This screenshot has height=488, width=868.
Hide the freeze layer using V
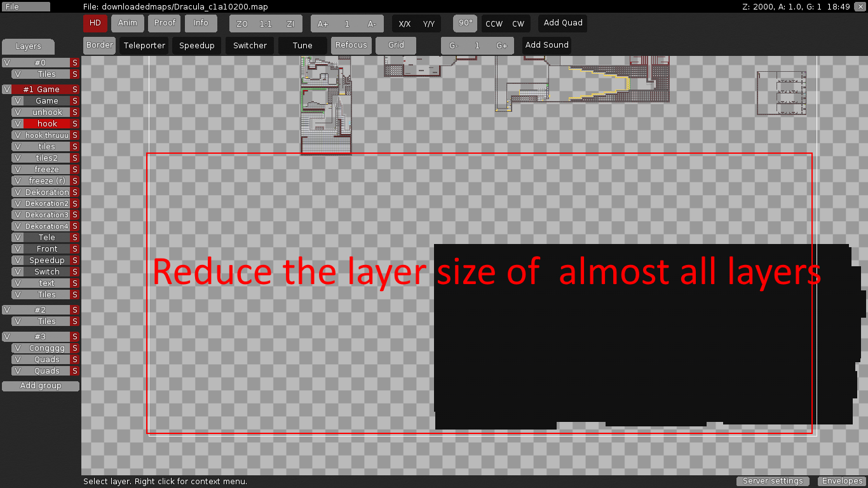[18, 170]
